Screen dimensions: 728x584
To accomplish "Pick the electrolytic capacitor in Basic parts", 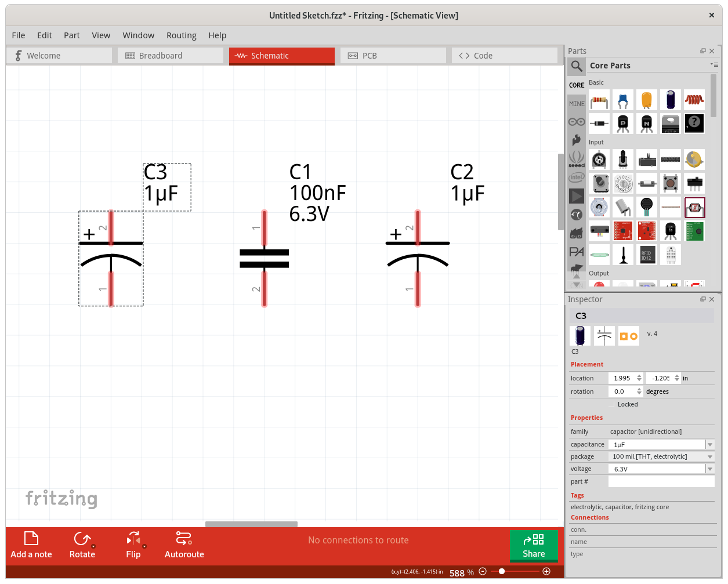I will [x=670, y=100].
